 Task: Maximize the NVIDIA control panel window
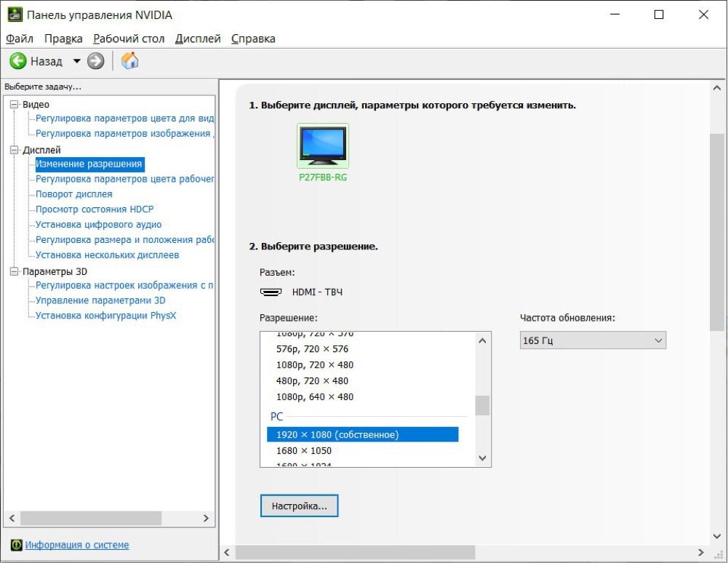coord(659,15)
